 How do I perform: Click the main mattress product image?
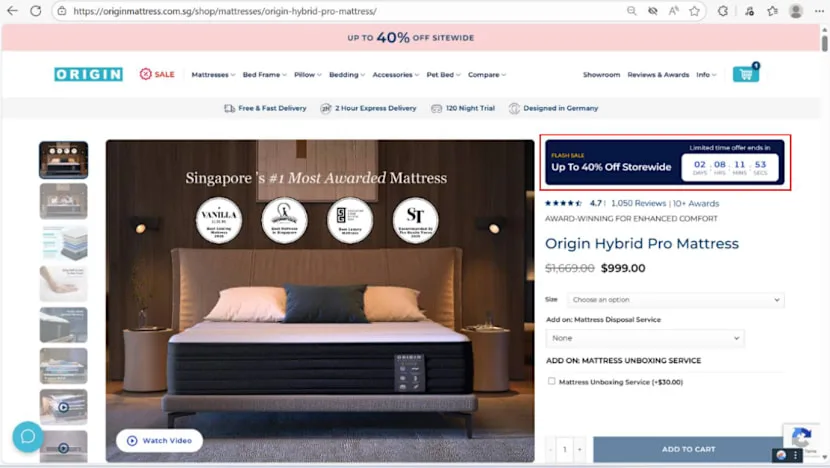click(320, 301)
